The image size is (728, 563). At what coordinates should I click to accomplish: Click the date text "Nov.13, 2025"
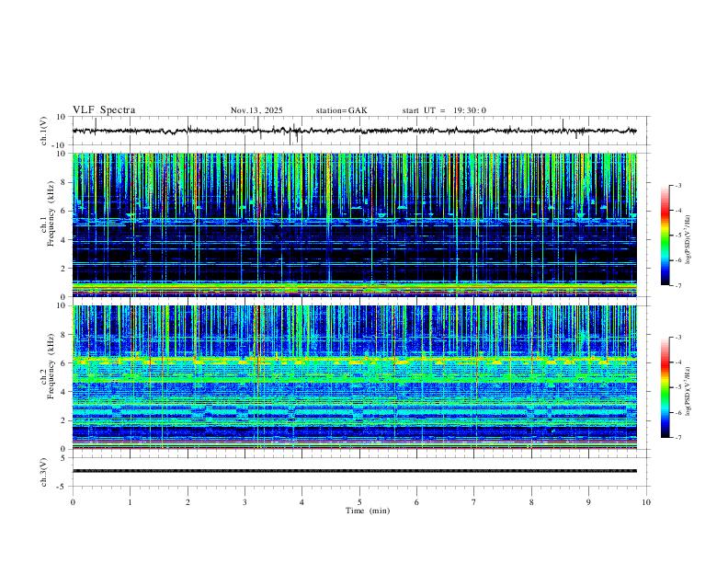[256, 110]
